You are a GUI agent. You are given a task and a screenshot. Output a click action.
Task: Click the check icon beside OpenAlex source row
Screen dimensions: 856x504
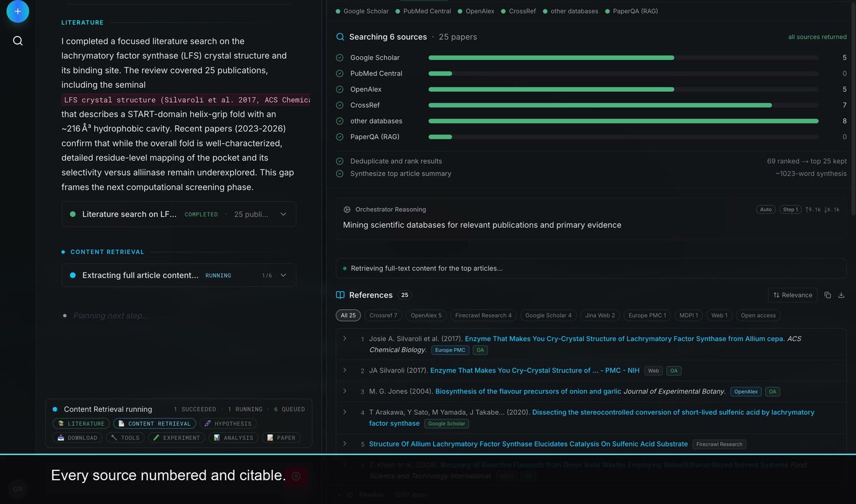pos(340,89)
